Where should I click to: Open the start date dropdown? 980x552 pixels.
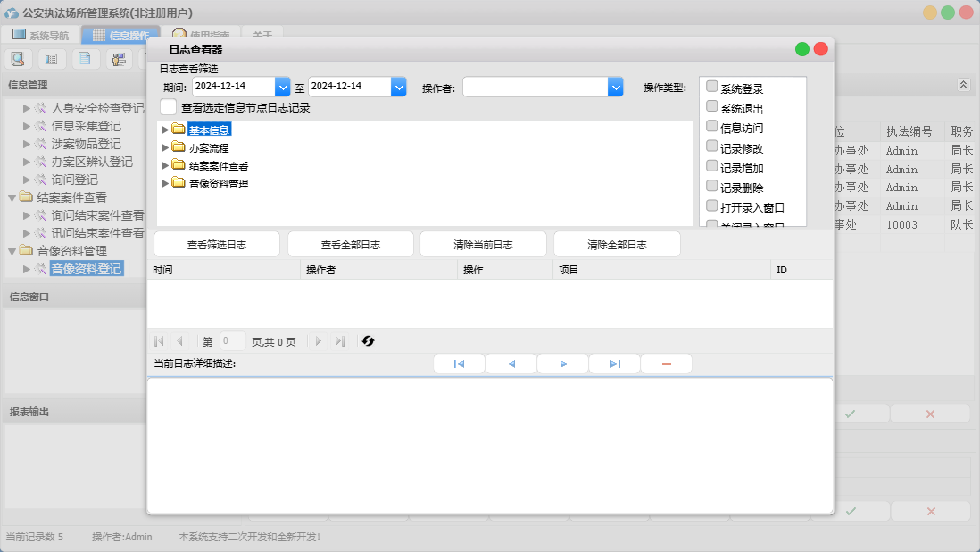(283, 87)
